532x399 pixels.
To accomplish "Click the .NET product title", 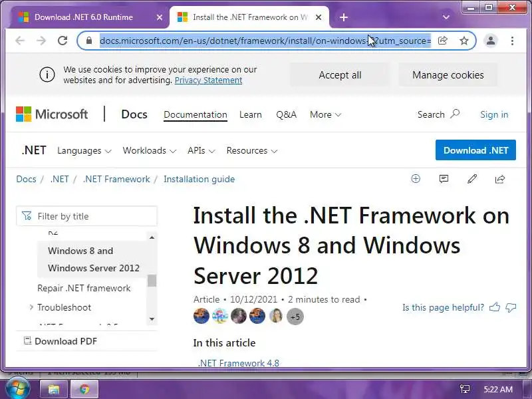I will (x=34, y=150).
